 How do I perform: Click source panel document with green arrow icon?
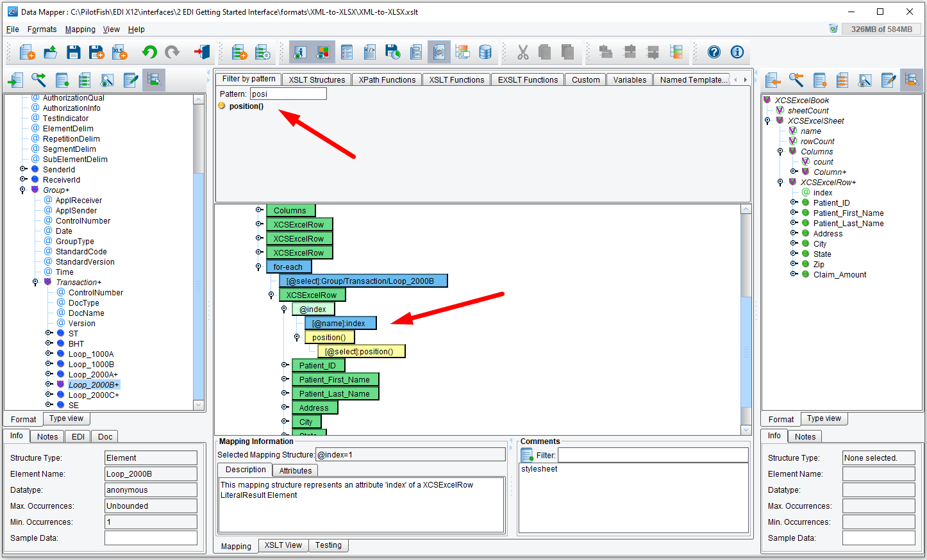(16, 80)
